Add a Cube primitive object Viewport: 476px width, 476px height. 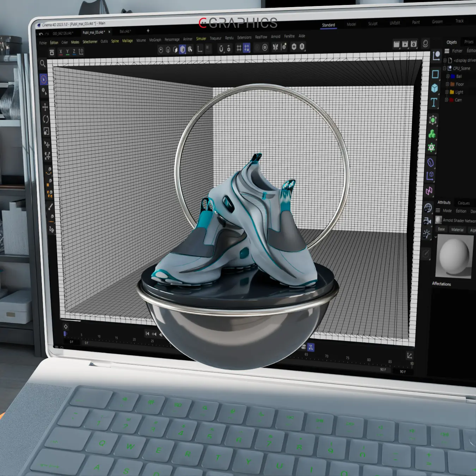(434, 88)
